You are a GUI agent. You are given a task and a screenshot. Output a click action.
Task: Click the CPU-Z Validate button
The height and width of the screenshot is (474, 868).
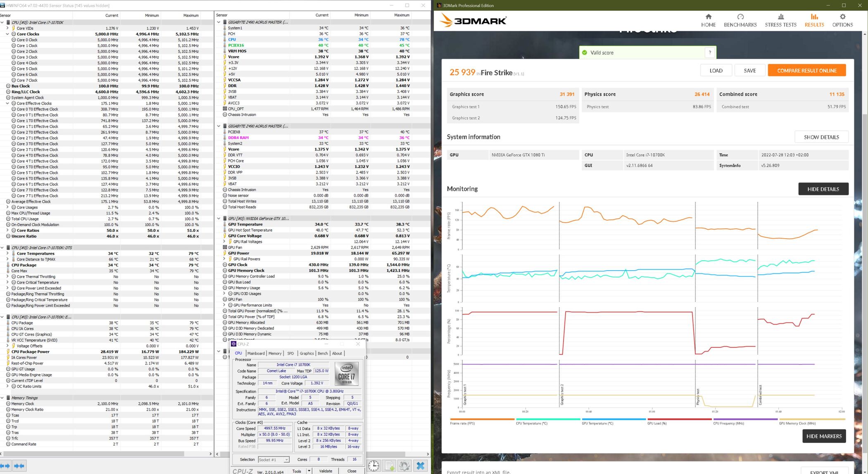[326, 471]
